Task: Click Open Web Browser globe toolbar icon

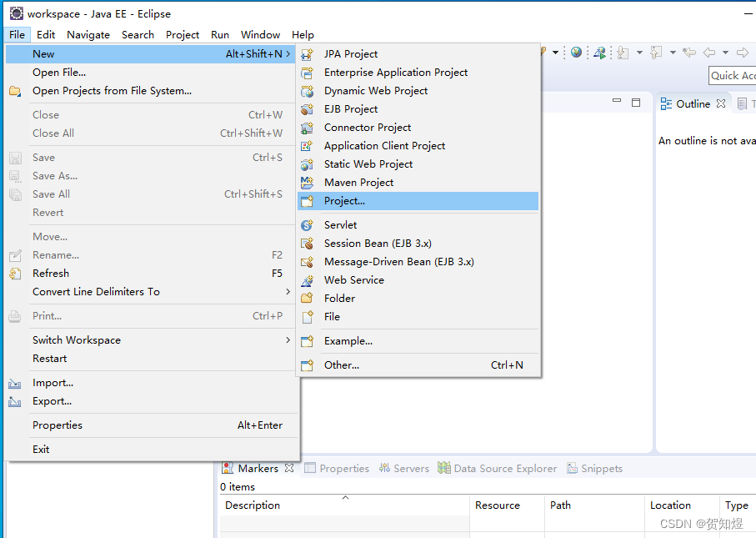Action: [576, 52]
